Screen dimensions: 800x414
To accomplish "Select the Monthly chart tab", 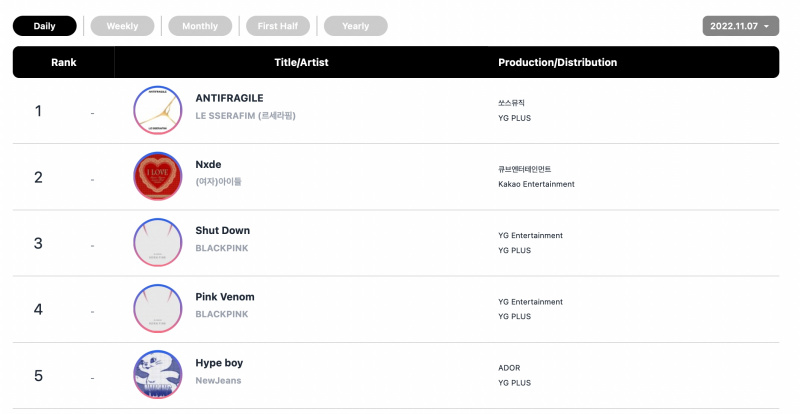I will [200, 26].
